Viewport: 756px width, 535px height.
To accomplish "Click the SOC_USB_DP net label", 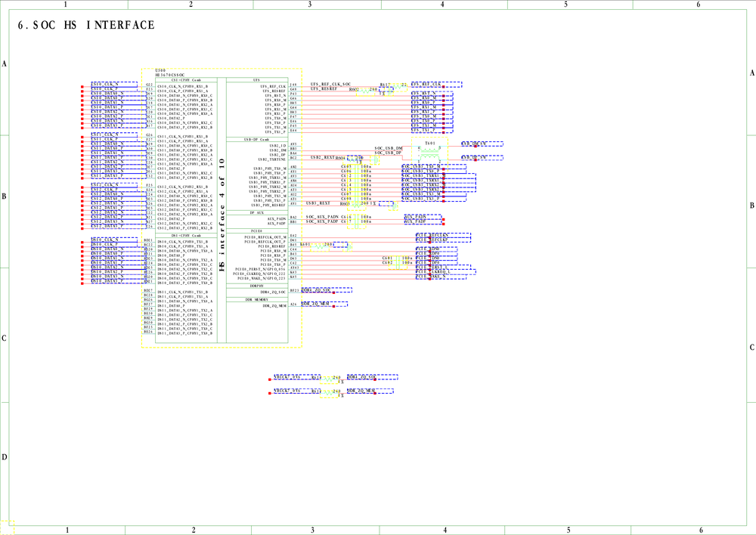I will tap(389, 153).
